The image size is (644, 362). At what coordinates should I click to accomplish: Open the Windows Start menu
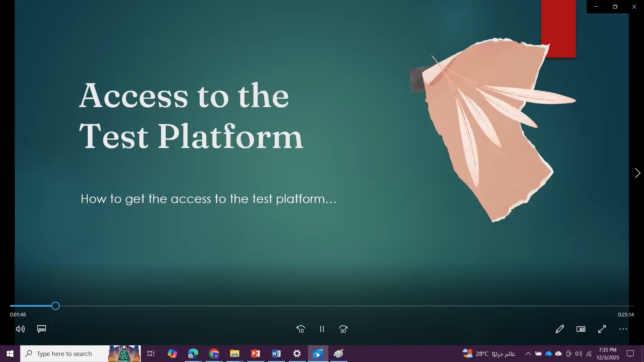click(x=10, y=354)
